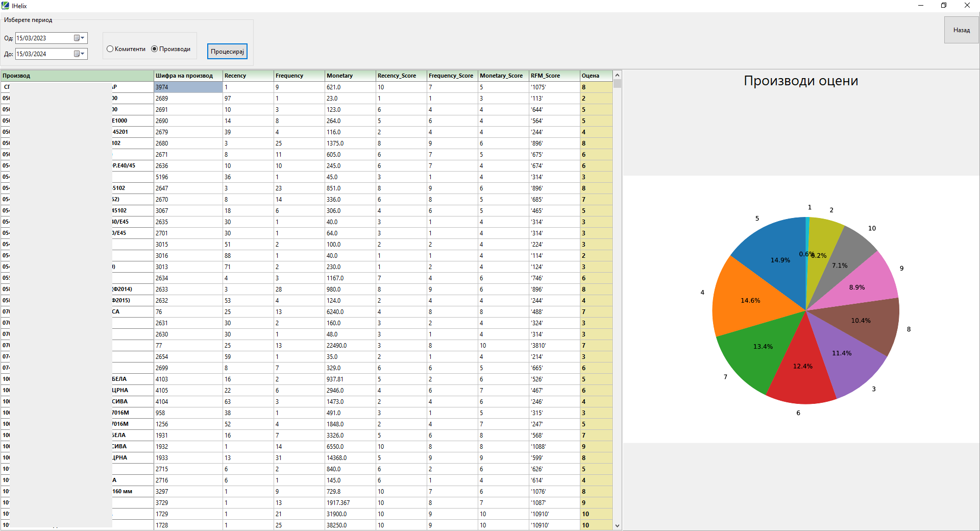Sort by the Frequency_Score column header
980x531 pixels.
click(x=452, y=76)
